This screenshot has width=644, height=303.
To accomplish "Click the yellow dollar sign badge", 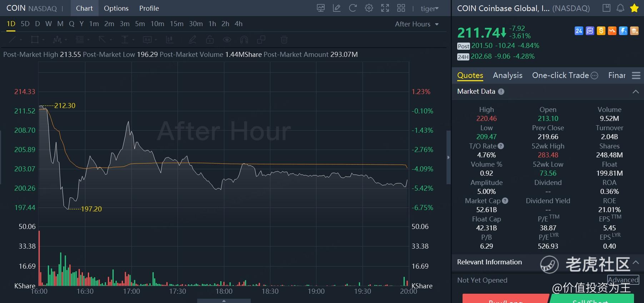I will tap(601, 31).
